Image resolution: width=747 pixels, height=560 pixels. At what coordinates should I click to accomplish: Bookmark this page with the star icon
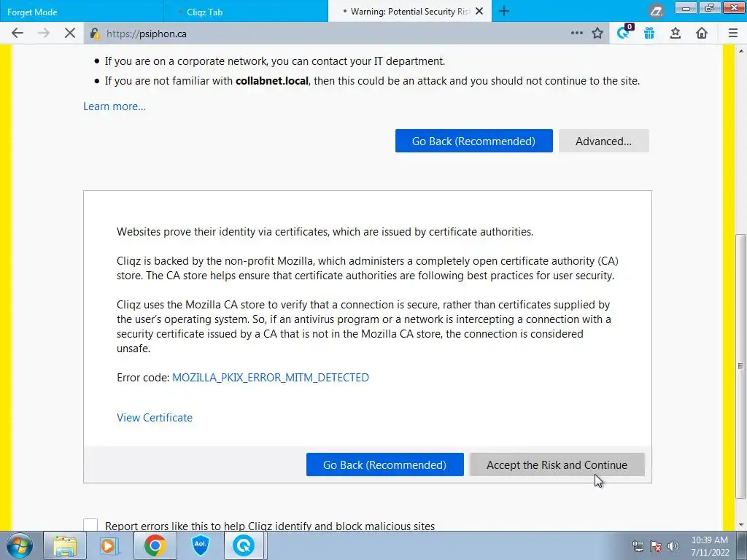click(597, 33)
